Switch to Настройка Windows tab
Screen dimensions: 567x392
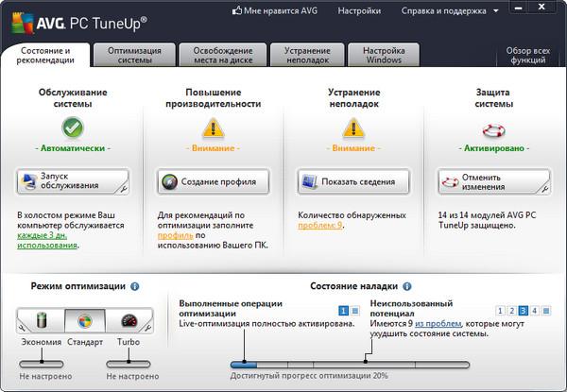click(384, 56)
